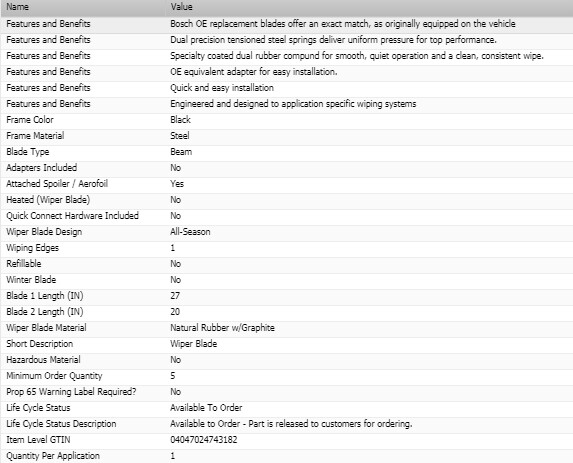
Task: Click the Wiper Blade Design value All-Season
Action: point(190,232)
